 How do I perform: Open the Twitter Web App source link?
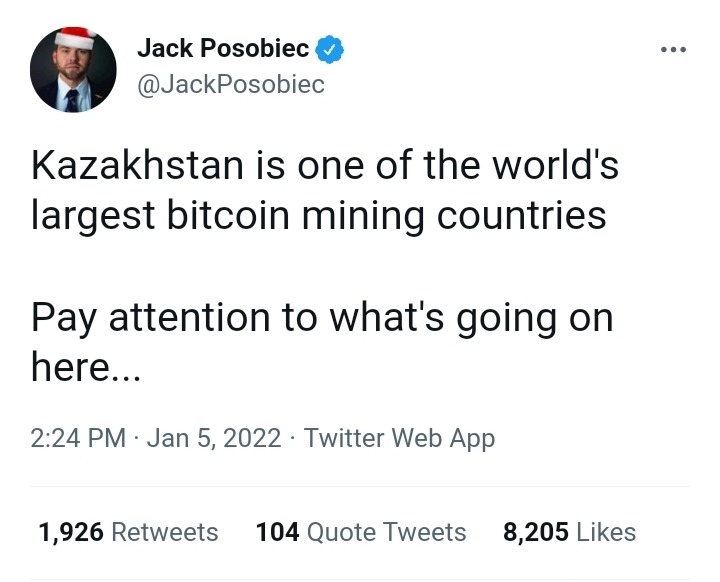pos(399,438)
